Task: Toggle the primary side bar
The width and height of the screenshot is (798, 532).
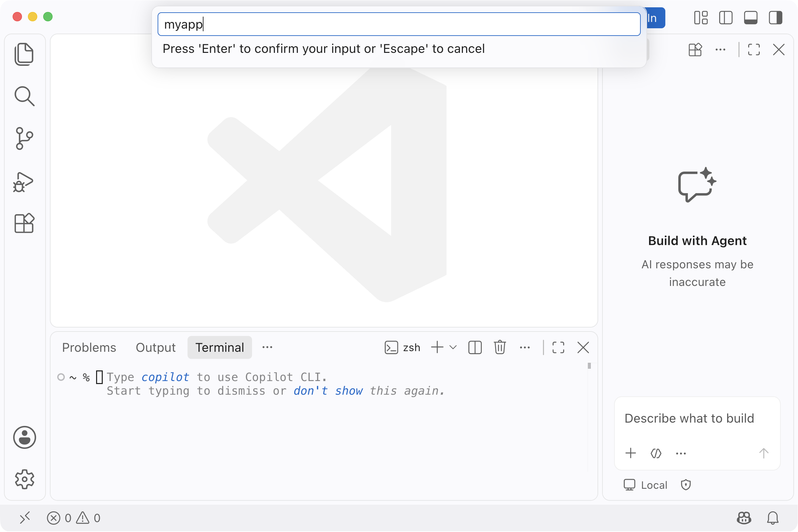Action: pos(726,18)
